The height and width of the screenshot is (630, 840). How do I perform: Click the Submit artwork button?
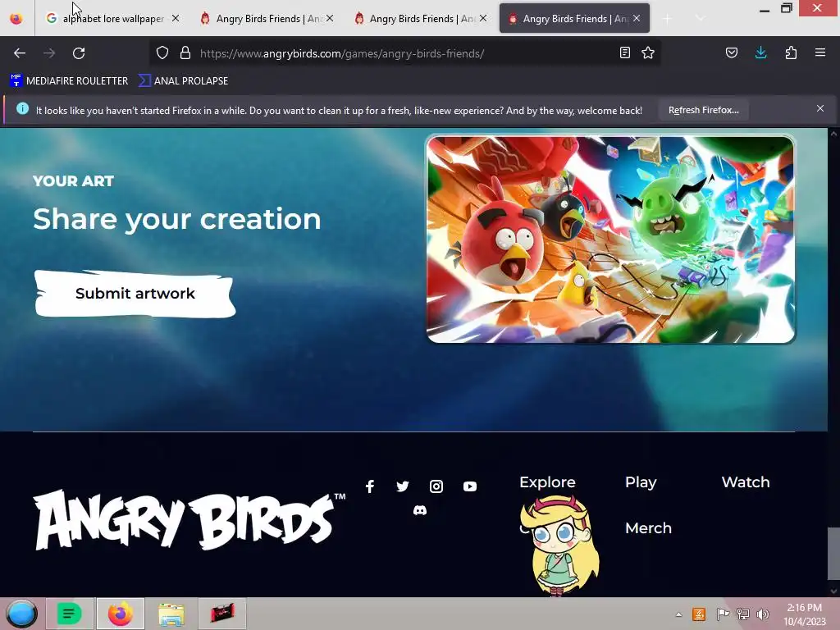click(x=135, y=294)
